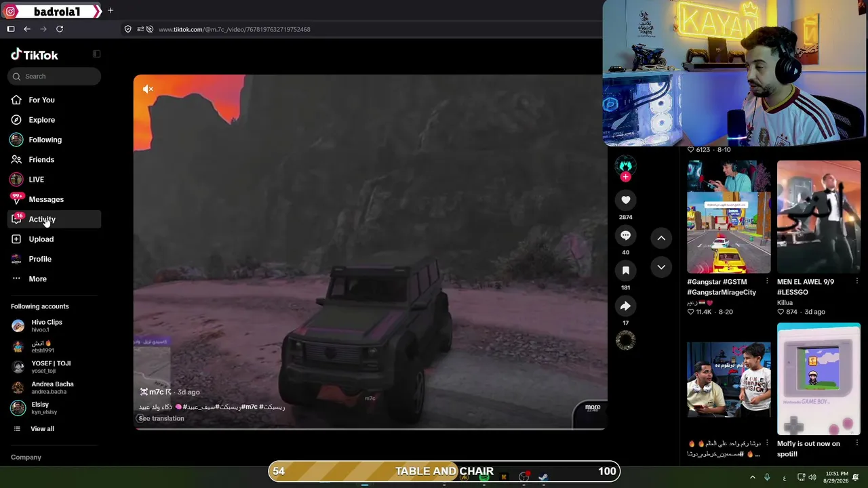
Task: Open the comments on the video
Action: point(625,235)
